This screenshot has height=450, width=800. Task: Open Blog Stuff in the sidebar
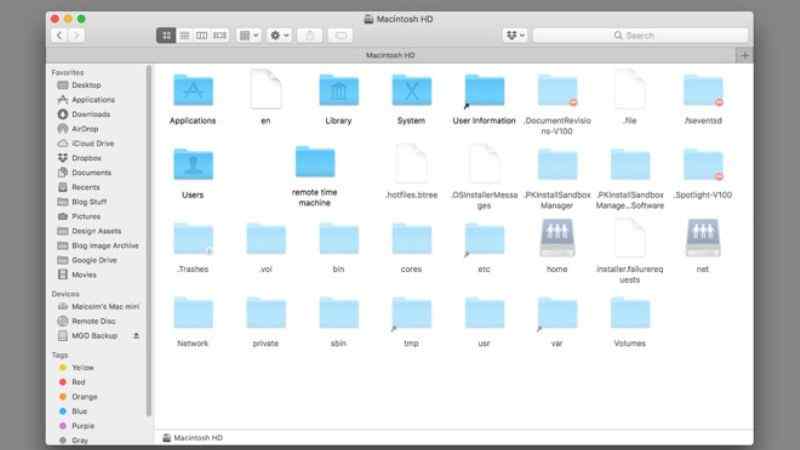click(x=89, y=202)
